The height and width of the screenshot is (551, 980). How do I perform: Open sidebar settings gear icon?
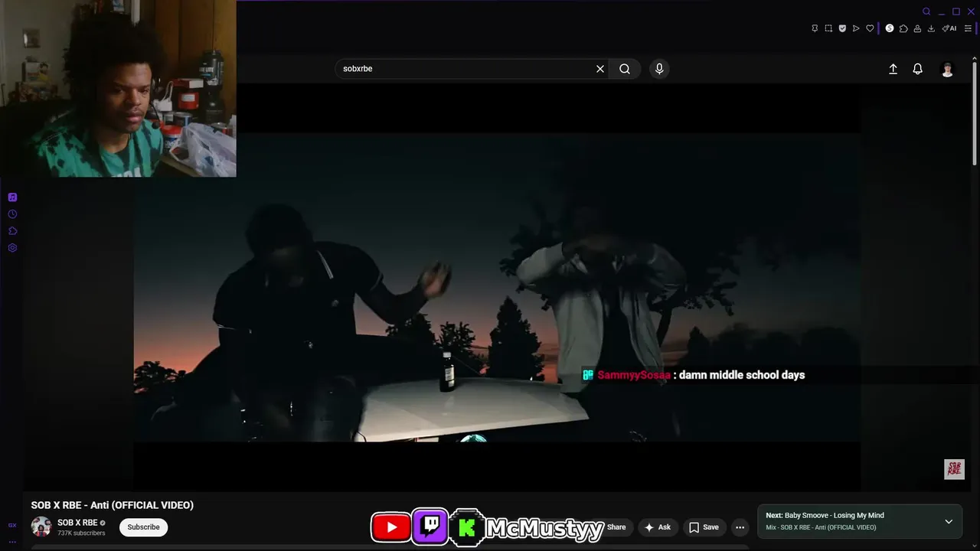12,248
